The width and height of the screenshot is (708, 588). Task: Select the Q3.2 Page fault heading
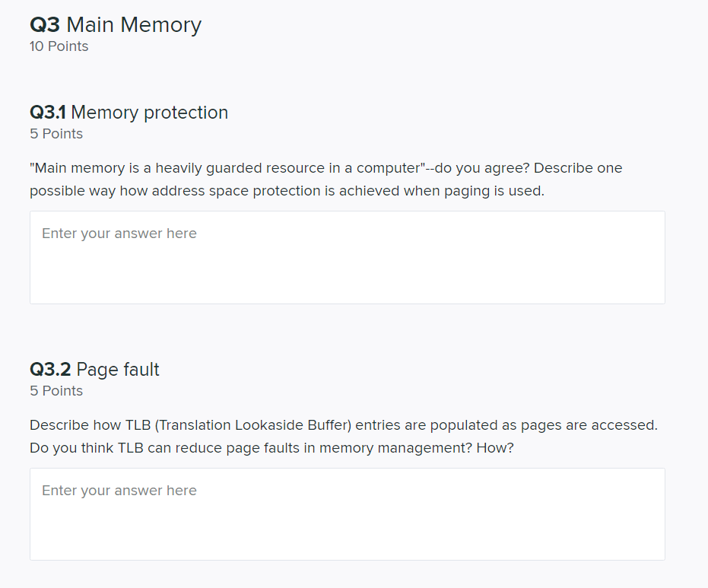94,369
